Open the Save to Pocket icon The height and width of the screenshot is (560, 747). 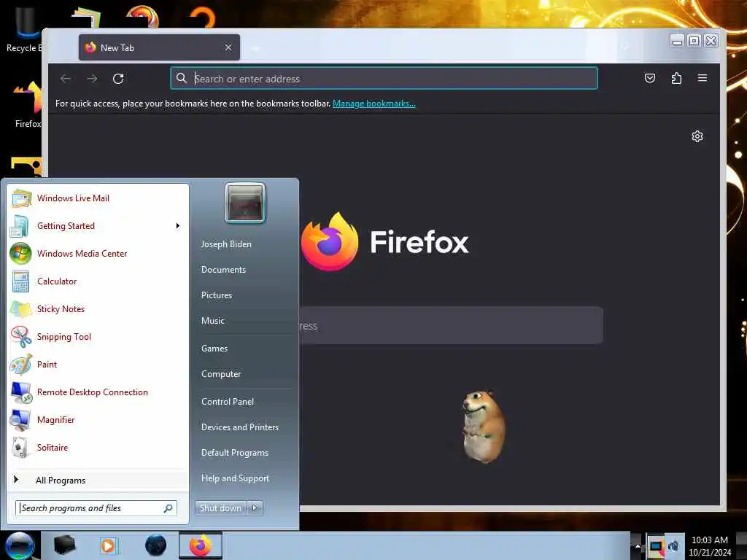click(x=650, y=78)
